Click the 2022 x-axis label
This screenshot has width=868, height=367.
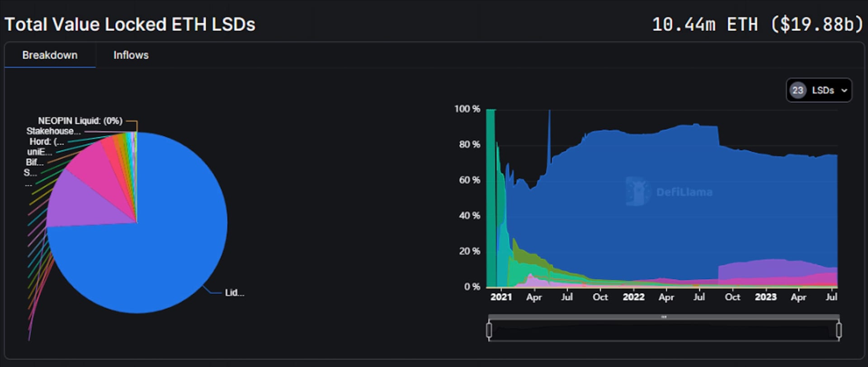point(633,297)
